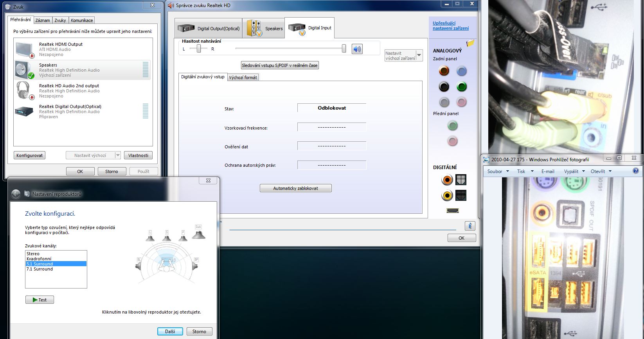Click the L-R balance slider
This screenshot has height=339, width=644.
point(199,49)
